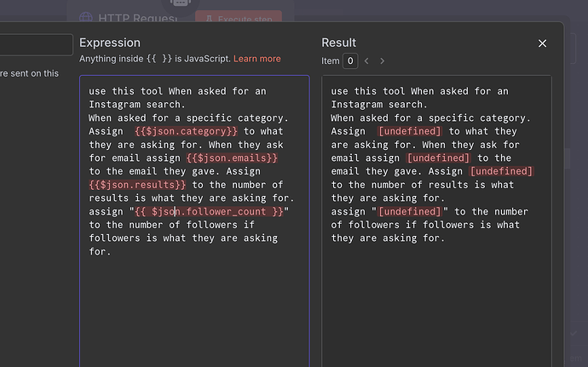Screen dimensions: 588x367
Task: Click the first [undefined] in Result
Action: coord(410,131)
